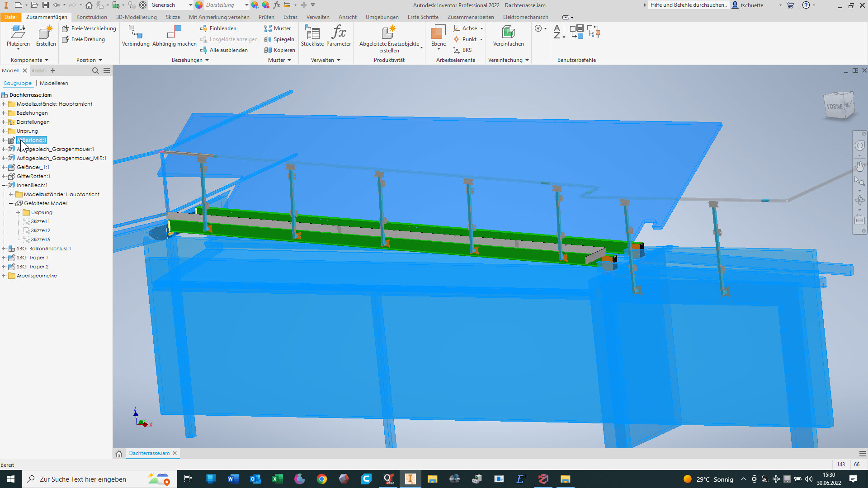The height and width of the screenshot is (488, 868).
Task: Open the Stückliste bill of materials
Action: [312, 32]
